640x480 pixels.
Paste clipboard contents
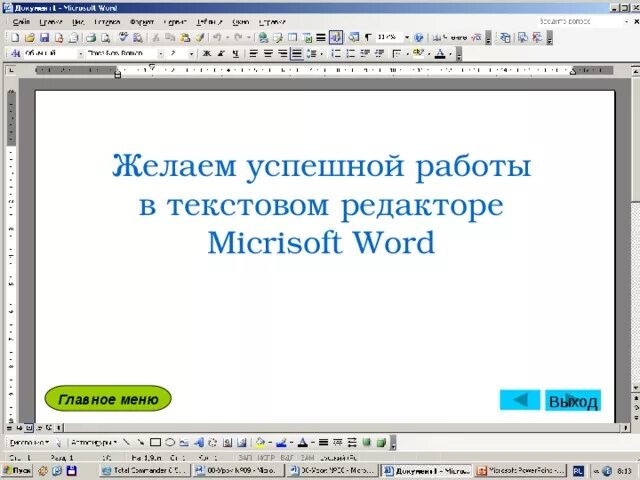point(185,38)
